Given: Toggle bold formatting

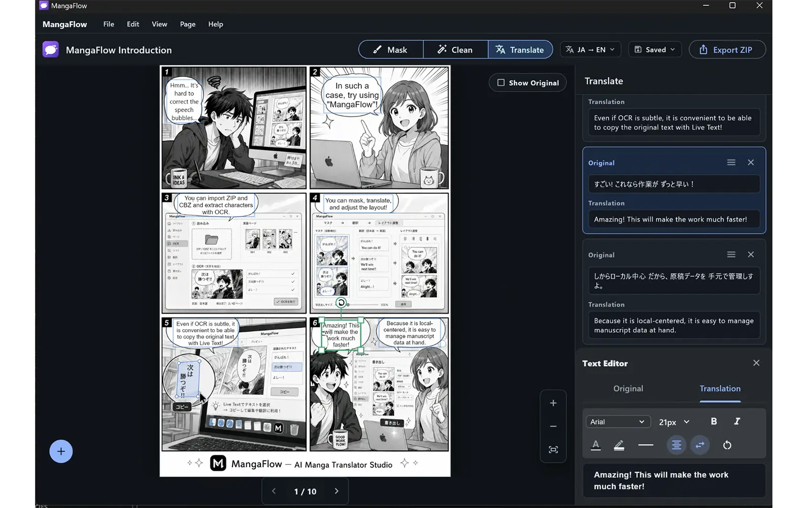Looking at the screenshot, I should (x=714, y=421).
